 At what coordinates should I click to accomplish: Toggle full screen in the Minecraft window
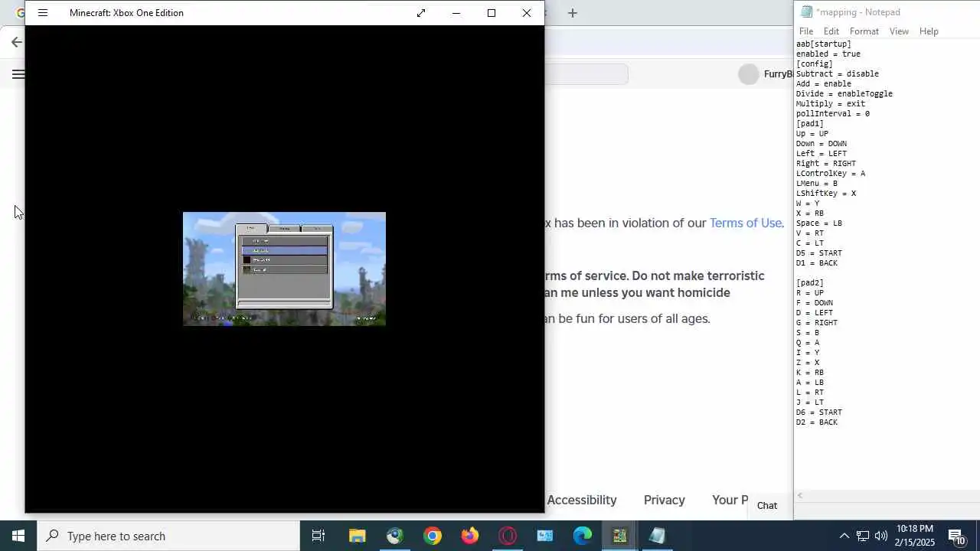point(421,13)
